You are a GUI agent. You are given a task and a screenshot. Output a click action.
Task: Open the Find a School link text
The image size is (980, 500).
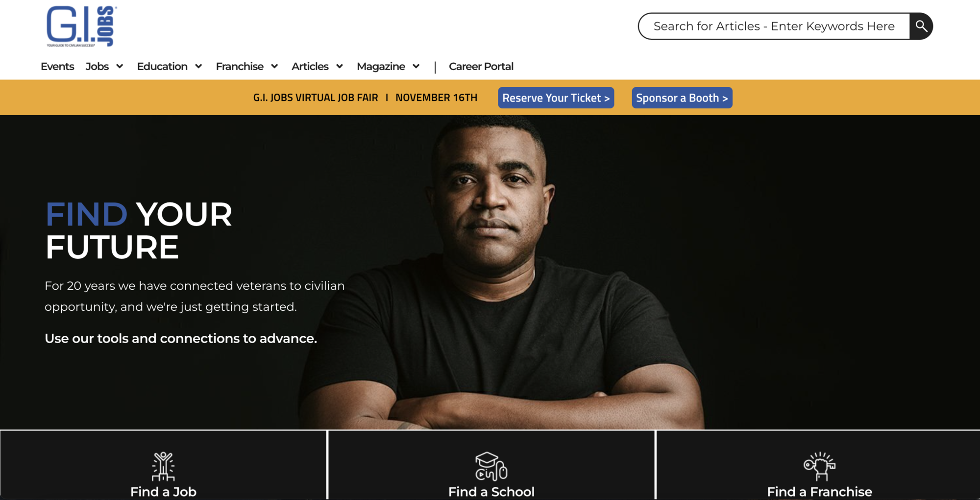tap(491, 492)
